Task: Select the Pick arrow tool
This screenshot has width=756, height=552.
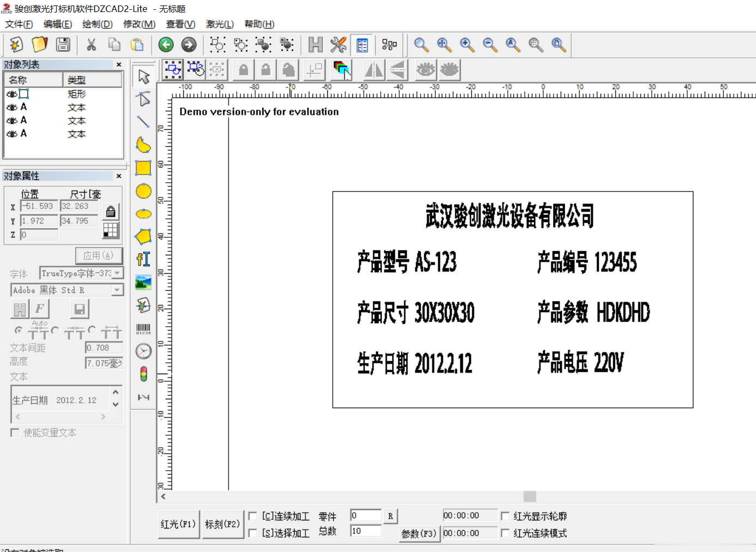Action: click(143, 76)
